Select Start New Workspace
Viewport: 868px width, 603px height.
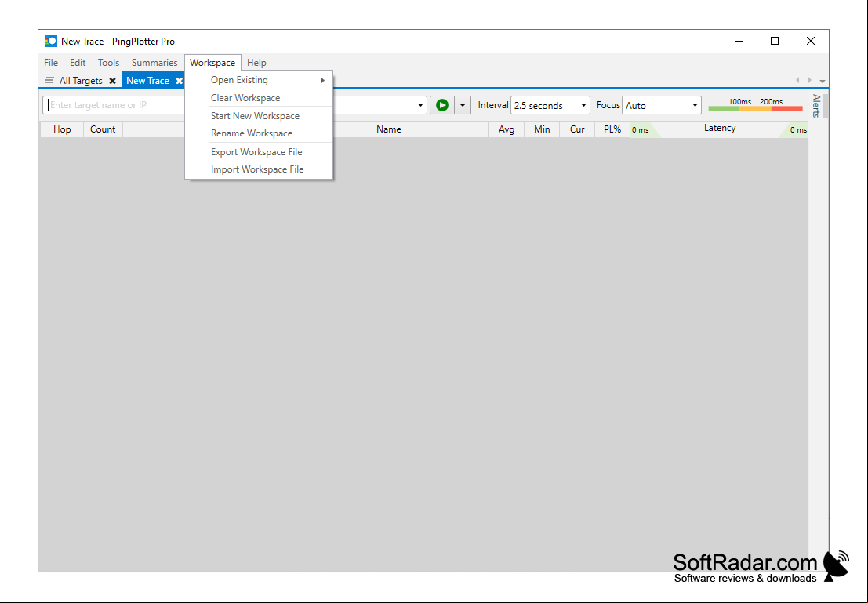(x=259, y=116)
